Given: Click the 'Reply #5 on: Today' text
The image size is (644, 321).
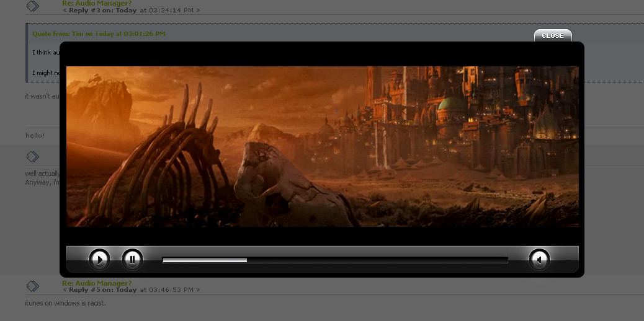Looking at the screenshot, I should coord(102,290).
